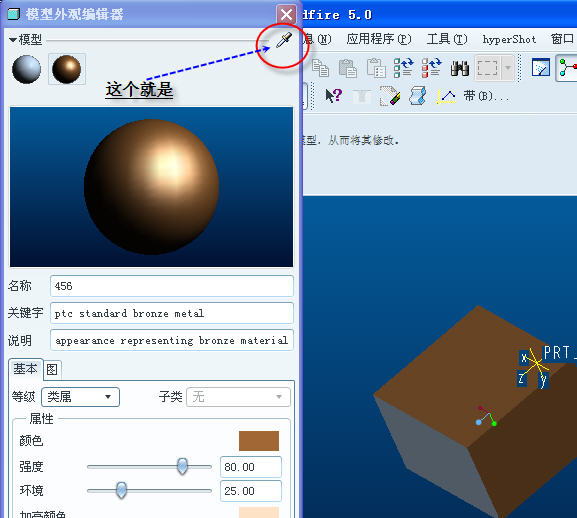
Task: Click the dashed rectangle selection icon
Action: [487, 68]
